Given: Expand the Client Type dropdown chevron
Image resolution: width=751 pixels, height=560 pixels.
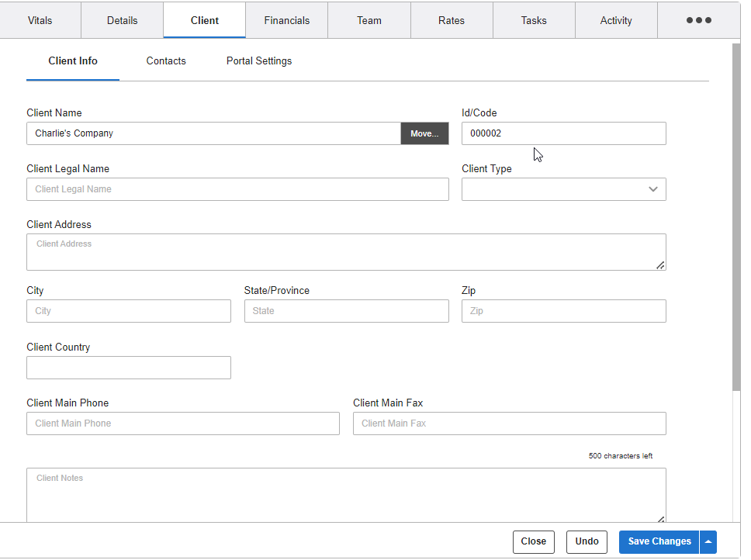Looking at the screenshot, I should point(653,188).
